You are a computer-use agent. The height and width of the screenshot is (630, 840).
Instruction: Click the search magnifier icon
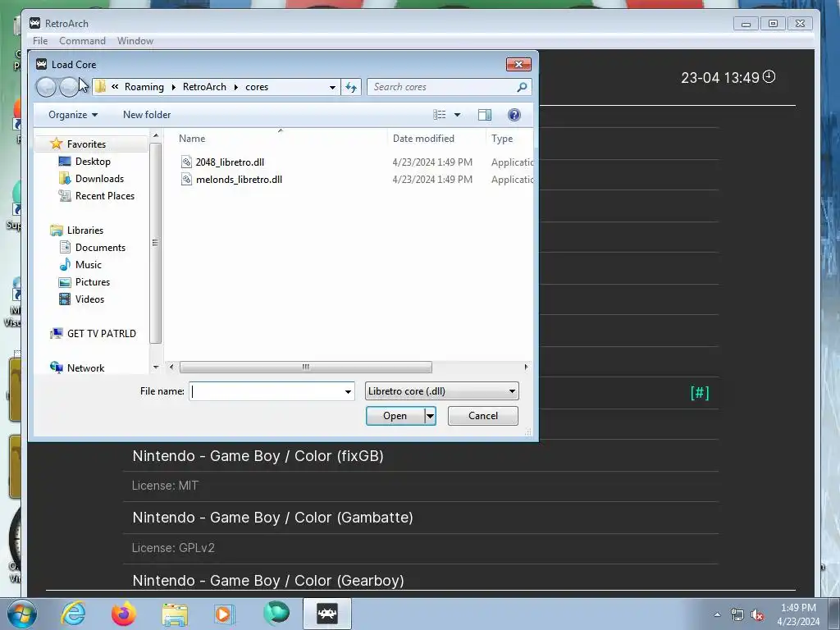click(x=522, y=87)
